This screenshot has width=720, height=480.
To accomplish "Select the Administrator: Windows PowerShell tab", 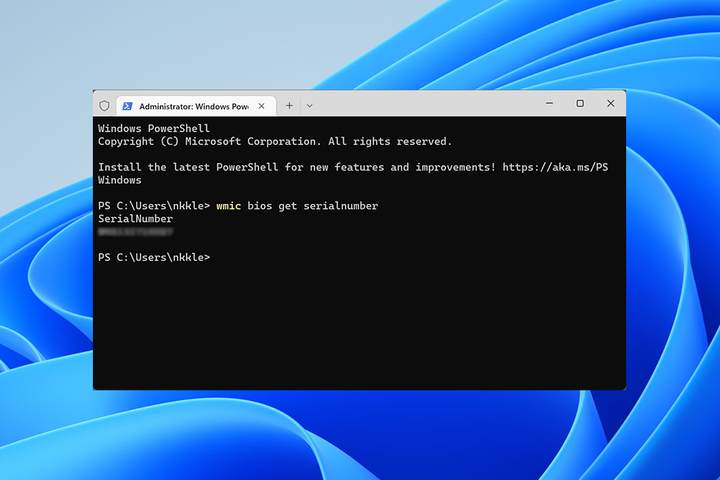I will point(196,106).
